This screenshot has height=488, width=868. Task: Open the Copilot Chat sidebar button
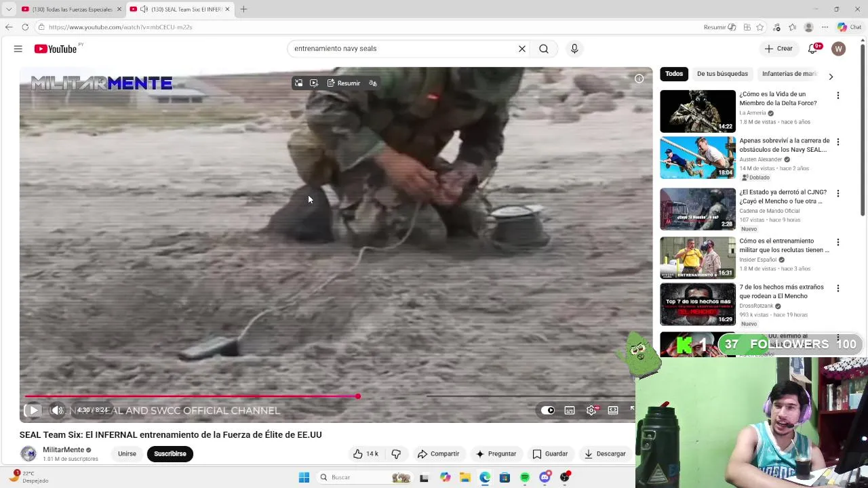(x=849, y=27)
